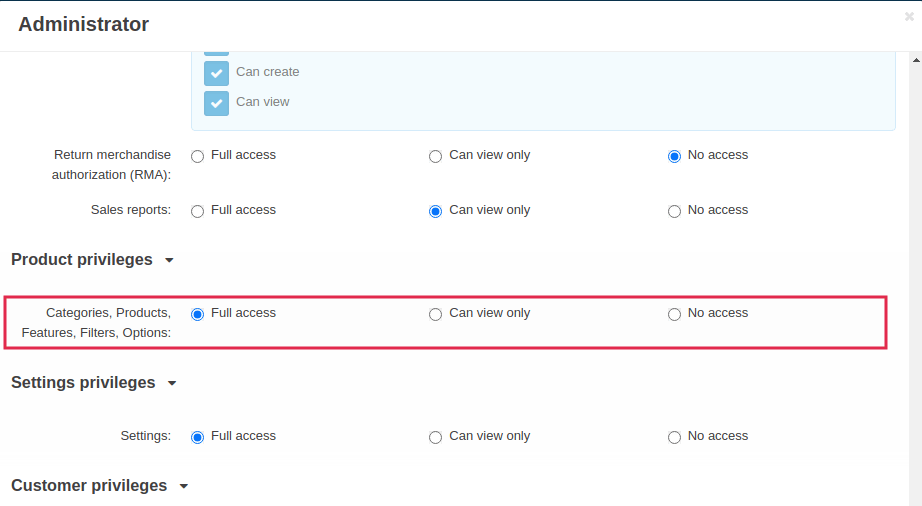Select Can view only for RMA

[435, 156]
